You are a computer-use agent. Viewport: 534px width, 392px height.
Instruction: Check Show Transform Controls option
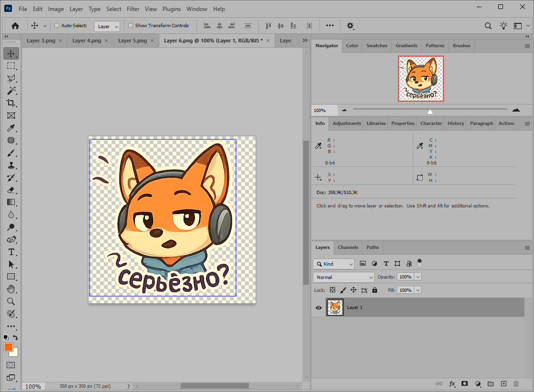[x=131, y=26]
